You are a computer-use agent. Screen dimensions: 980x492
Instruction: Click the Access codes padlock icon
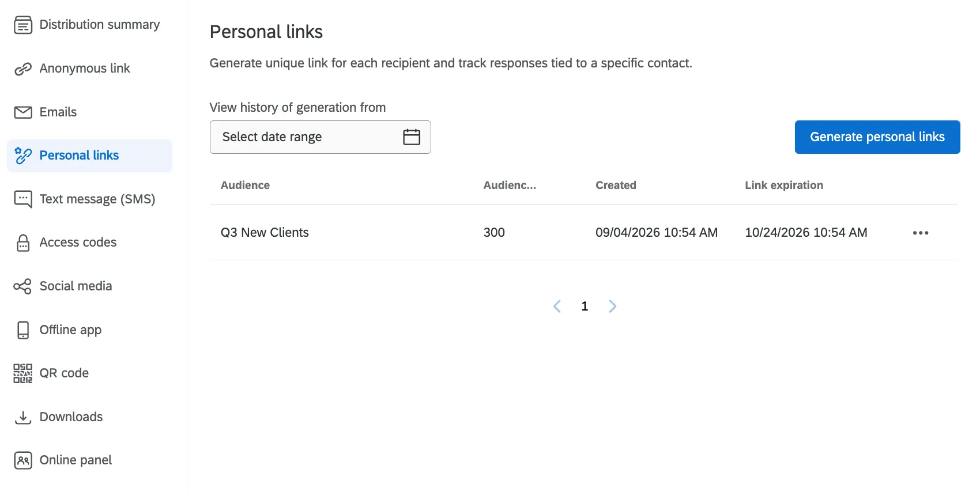point(23,243)
